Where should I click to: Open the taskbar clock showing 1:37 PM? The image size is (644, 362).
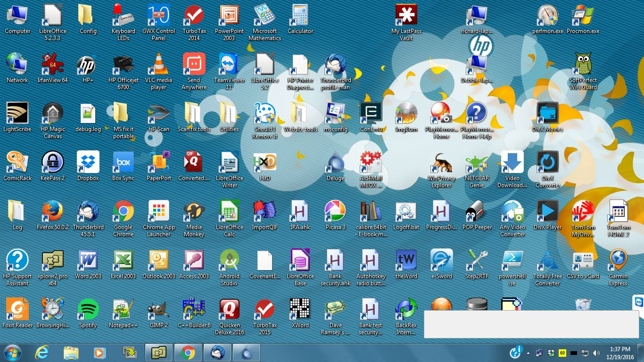click(620, 353)
